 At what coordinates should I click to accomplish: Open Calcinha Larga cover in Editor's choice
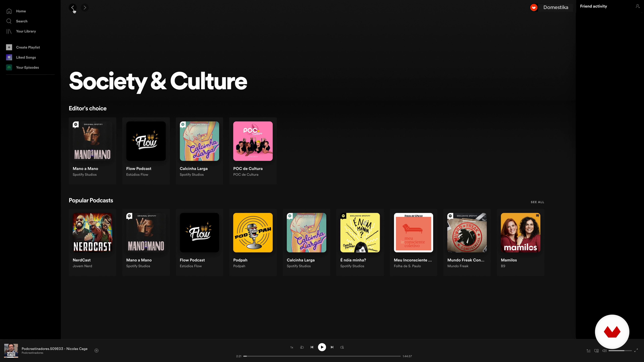(200, 141)
